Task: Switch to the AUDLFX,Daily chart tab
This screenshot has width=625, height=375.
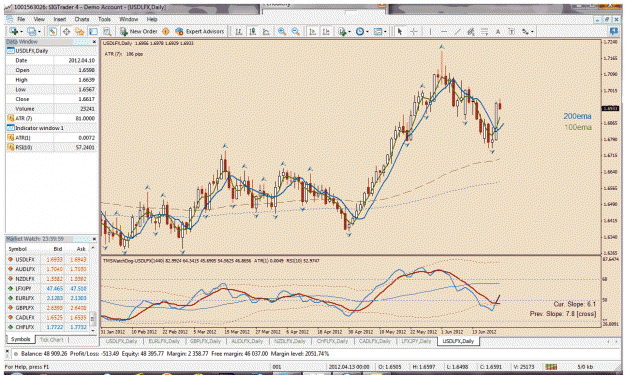Action: (x=247, y=341)
